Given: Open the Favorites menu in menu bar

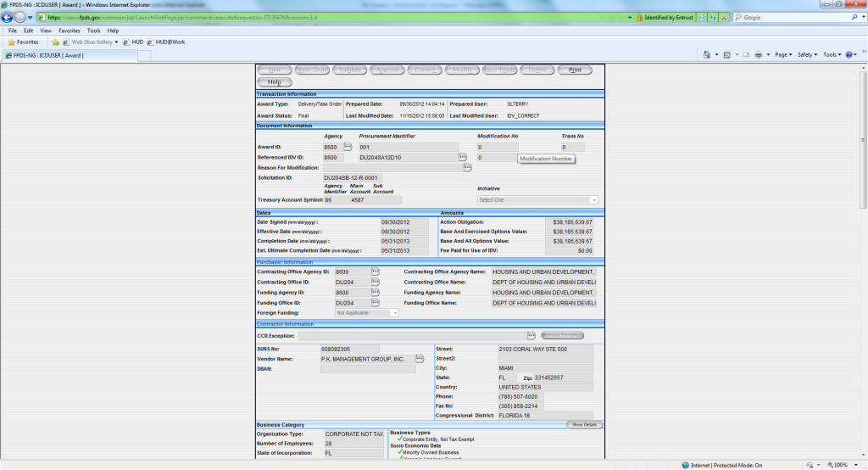Looking at the screenshot, I should tap(70, 31).
